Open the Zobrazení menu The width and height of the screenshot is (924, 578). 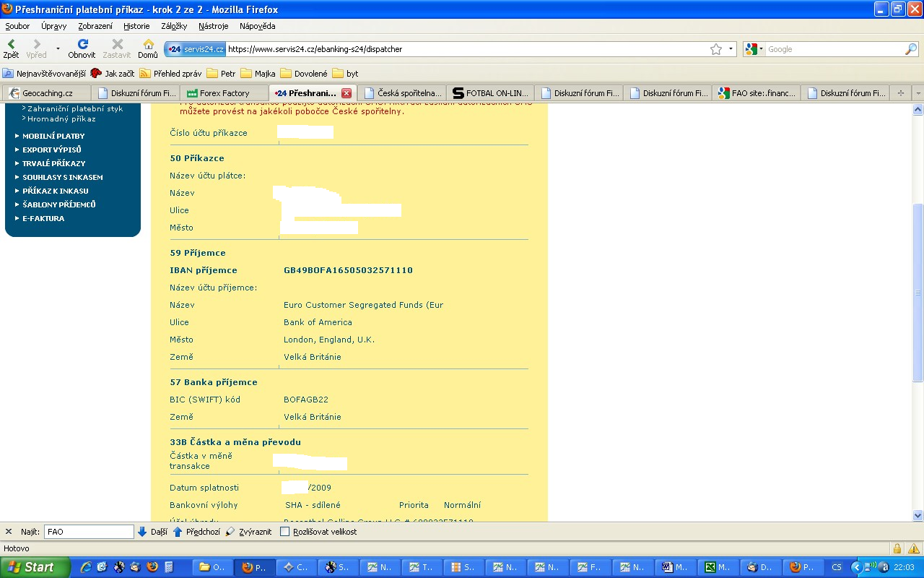coord(95,26)
